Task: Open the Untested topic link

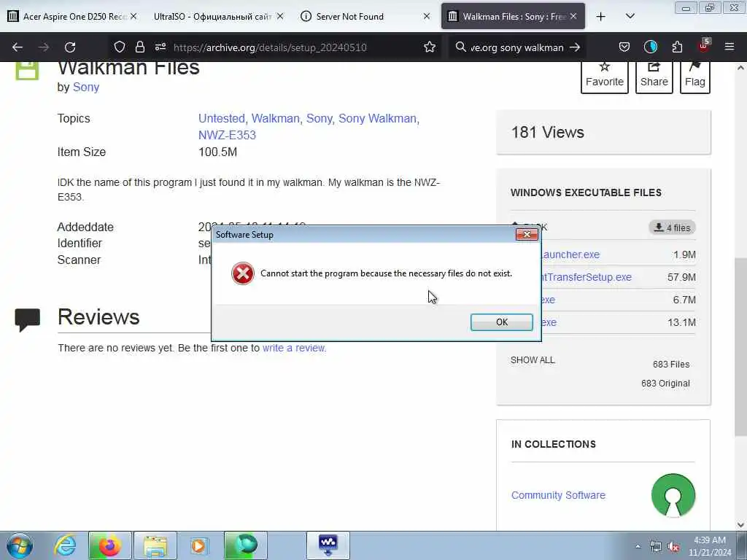Action: [222, 118]
